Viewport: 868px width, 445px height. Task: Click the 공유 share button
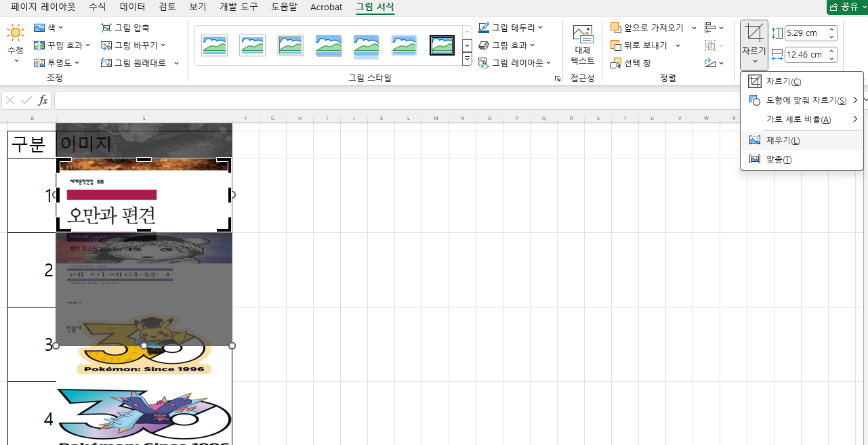[x=847, y=7]
